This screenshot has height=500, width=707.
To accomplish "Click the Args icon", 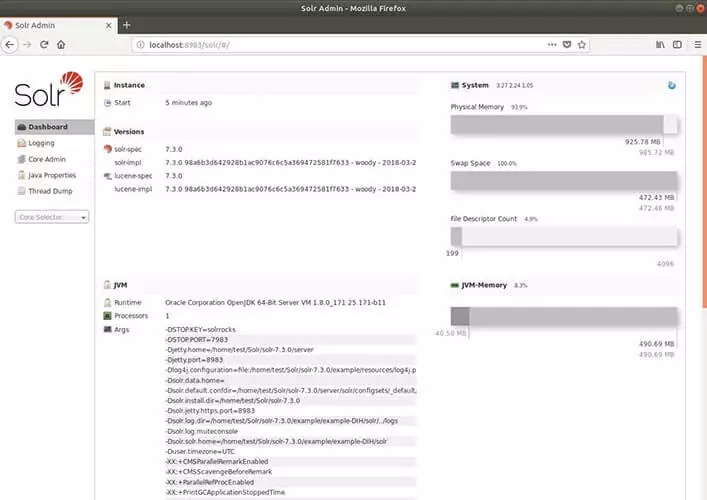I will pos(107,329).
